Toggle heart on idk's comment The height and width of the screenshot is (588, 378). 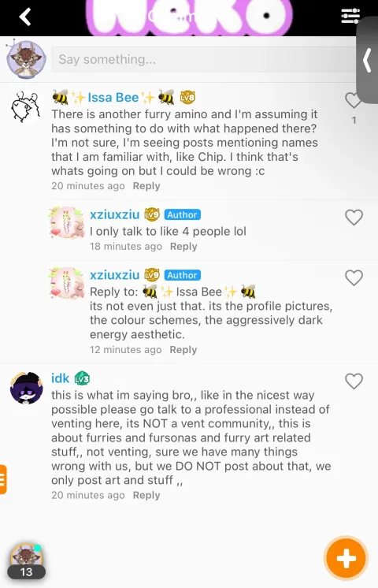click(x=354, y=381)
